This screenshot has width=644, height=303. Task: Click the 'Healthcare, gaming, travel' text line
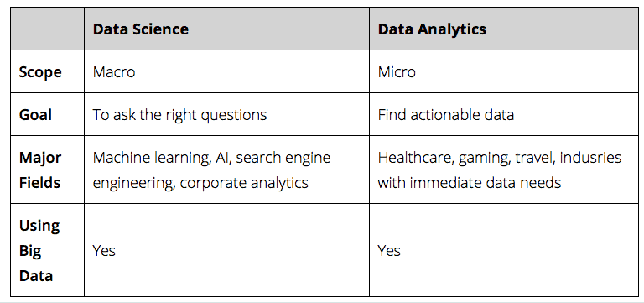(x=466, y=158)
